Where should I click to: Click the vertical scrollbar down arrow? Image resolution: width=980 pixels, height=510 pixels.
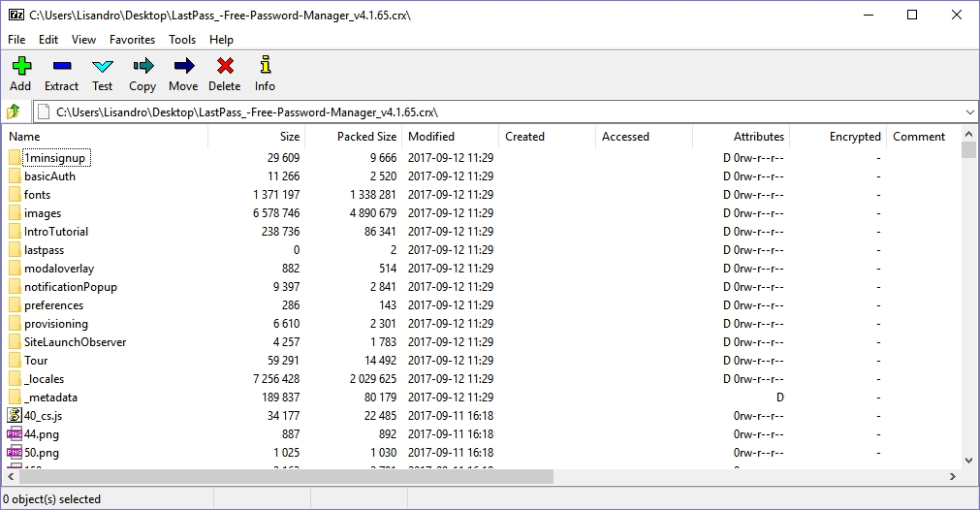[x=968, y=461]
